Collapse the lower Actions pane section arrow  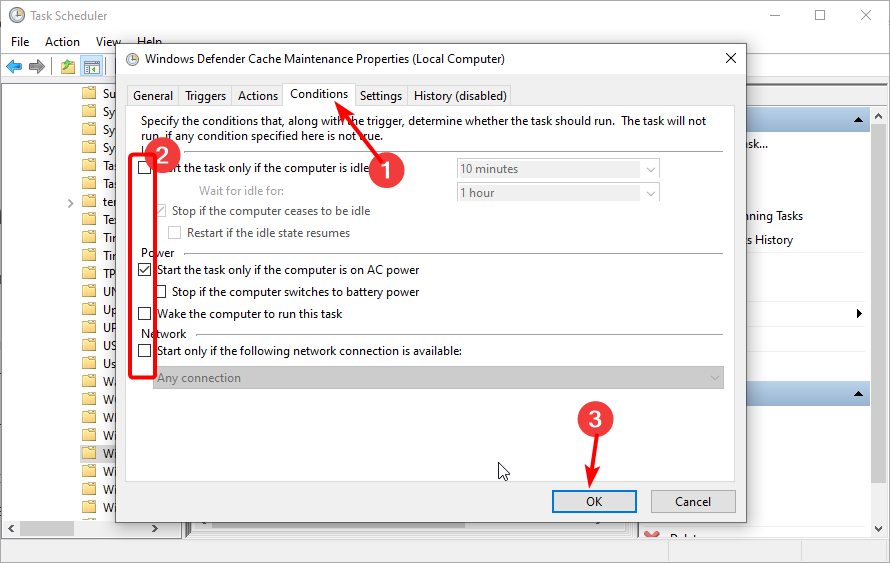tap(858, 394)
